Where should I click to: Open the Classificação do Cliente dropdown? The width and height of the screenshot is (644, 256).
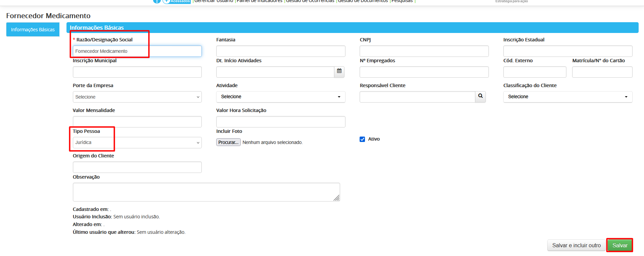coord(567,97)
